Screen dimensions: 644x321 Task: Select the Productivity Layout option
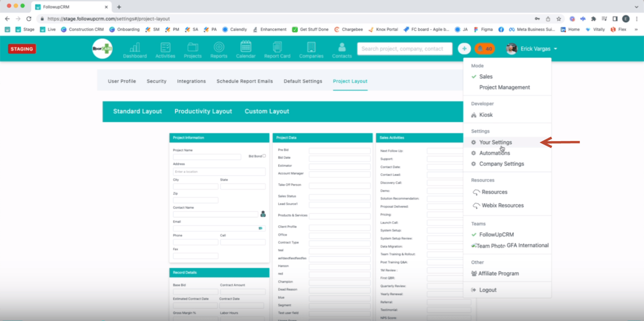tap(203, 111)
